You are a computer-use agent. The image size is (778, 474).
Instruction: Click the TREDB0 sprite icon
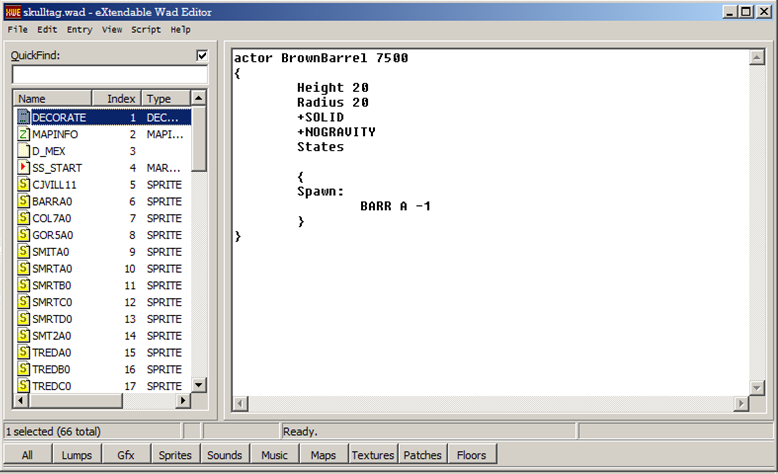pos(23,369)
